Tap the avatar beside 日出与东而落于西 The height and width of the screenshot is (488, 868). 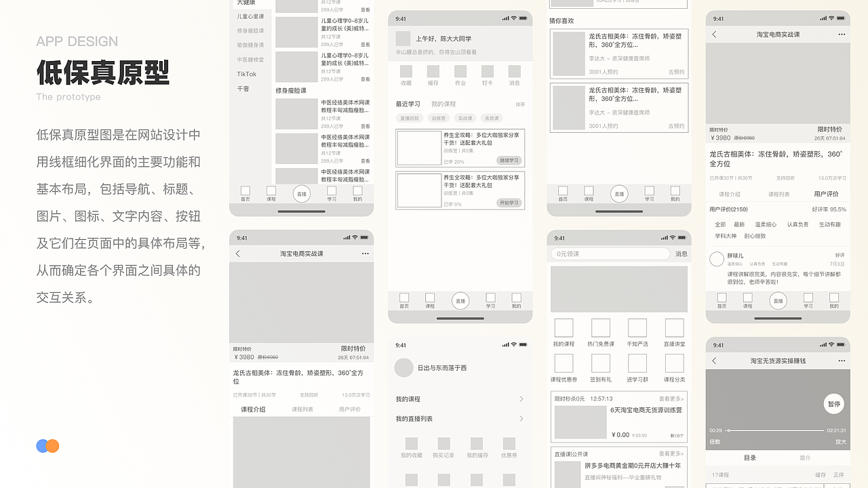tap(404, 368)
